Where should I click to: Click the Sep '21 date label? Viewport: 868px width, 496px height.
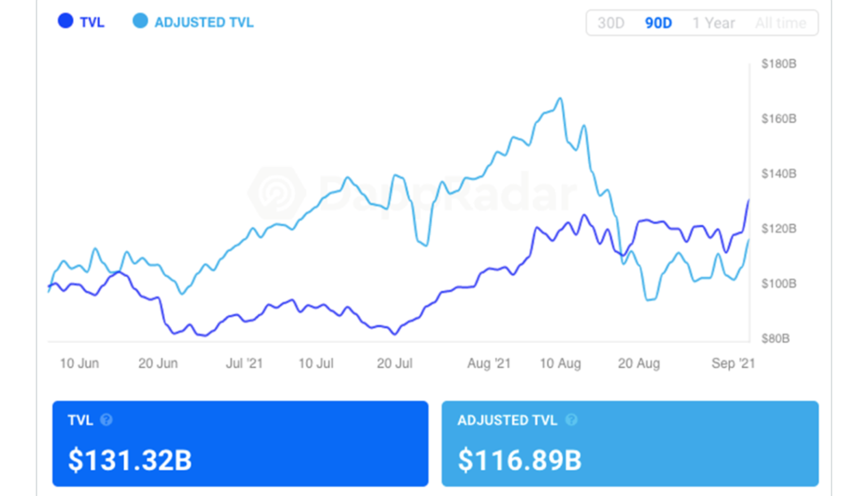coord(735,363)
